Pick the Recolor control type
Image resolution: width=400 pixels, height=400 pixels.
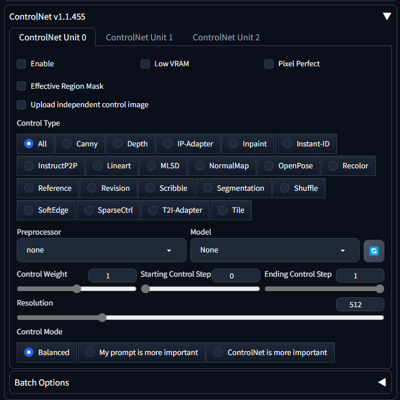point(349,166)
